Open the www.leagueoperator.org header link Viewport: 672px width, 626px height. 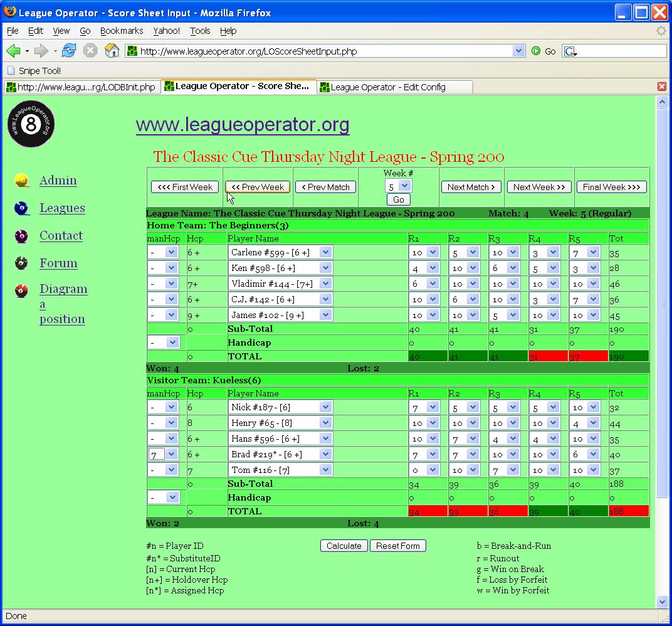click(x=243, y=125)
